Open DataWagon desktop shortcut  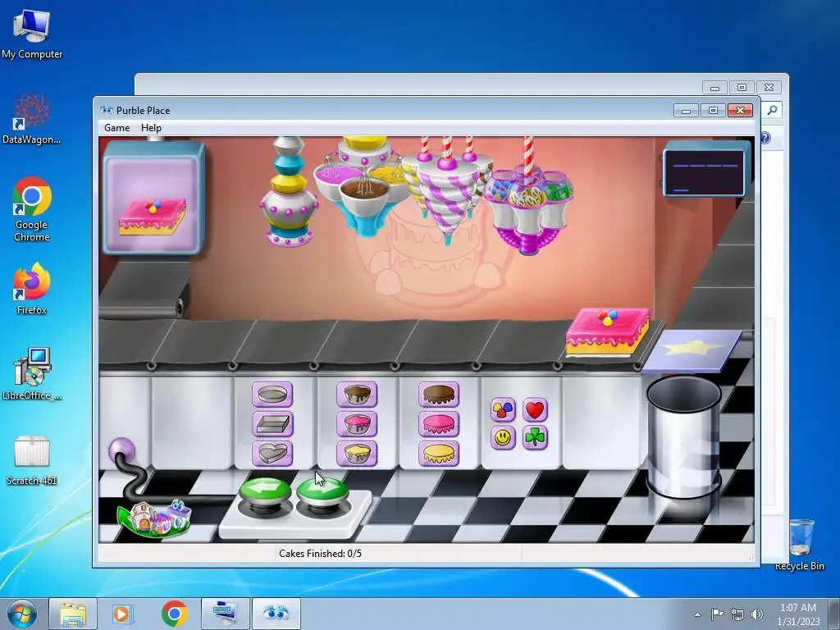click(x=32, y=119)
